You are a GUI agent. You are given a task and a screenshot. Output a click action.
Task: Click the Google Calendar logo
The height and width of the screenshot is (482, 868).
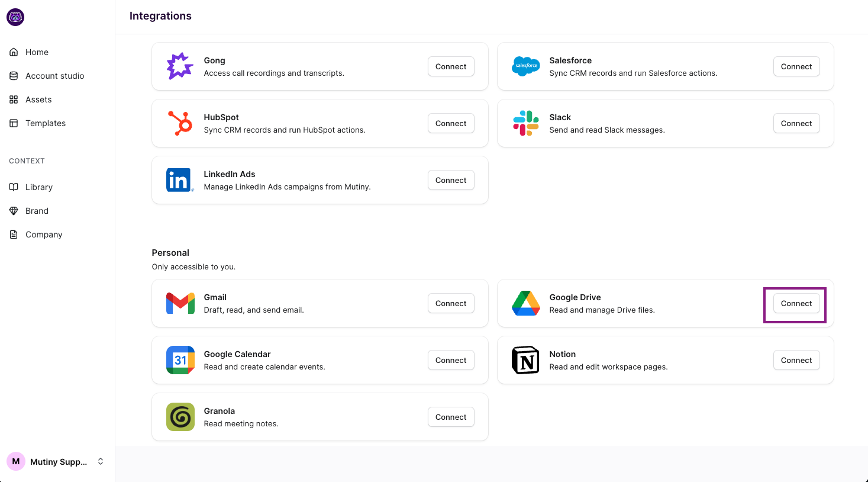(x=180, y=360)
